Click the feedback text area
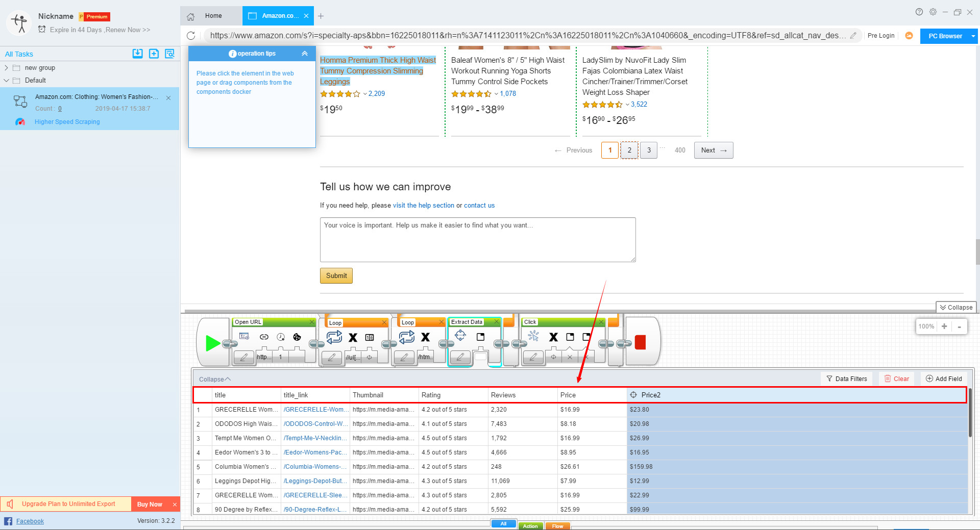Screen dimensions: 980x530 pyautogui.click(x=478, y=240)
